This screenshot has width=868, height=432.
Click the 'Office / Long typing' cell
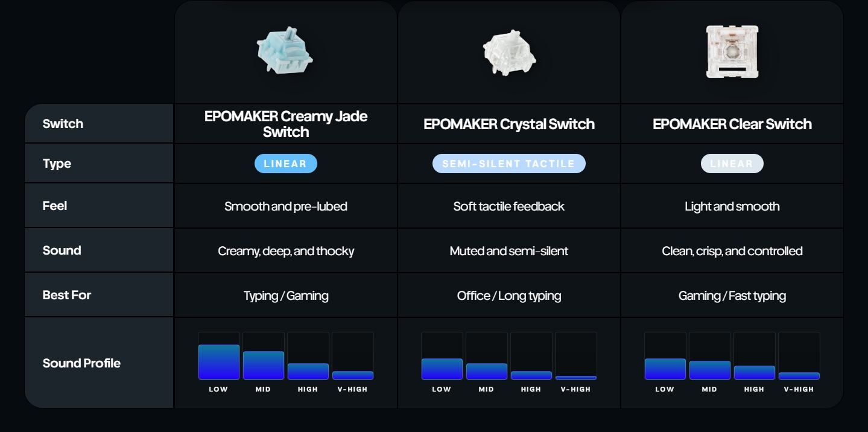point(509,296)
